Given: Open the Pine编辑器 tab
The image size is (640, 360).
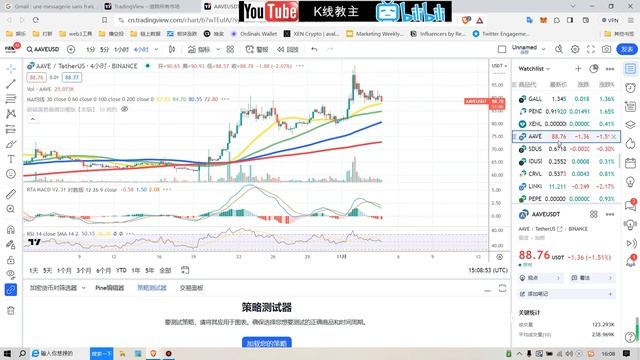Looking at the screenshot, I should [x=109, y=288].
